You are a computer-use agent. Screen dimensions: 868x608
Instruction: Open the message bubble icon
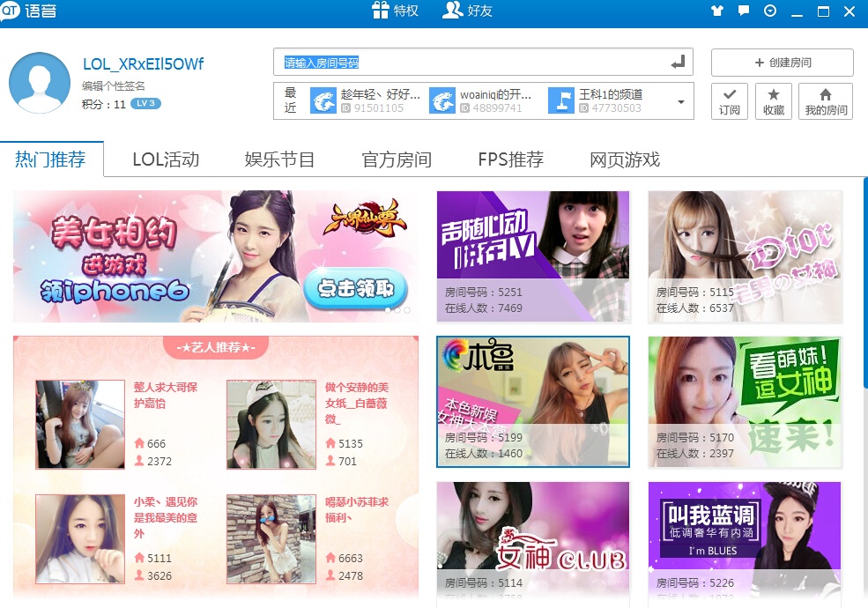click(744, 11)
